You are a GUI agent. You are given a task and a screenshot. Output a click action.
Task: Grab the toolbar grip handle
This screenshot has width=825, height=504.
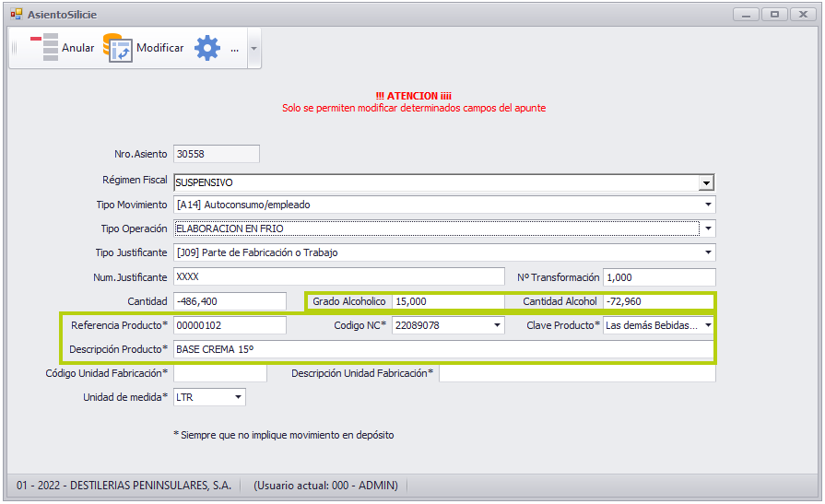pyautogui.click(x=14, y=48)
